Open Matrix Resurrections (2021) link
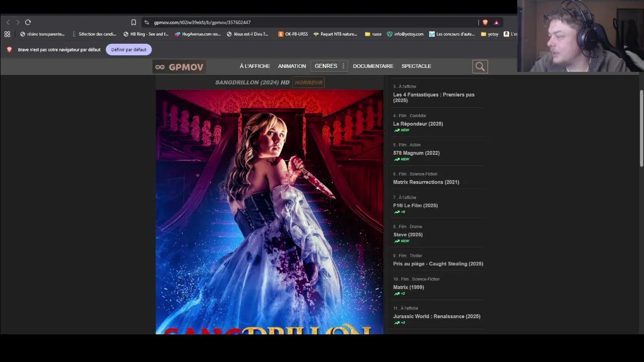 [x=426, y=182]
